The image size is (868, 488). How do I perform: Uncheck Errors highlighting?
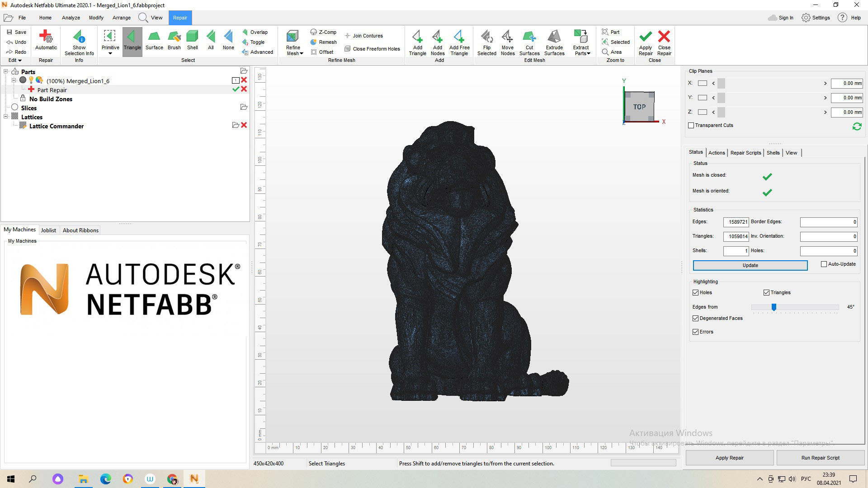tap(695, 332)
